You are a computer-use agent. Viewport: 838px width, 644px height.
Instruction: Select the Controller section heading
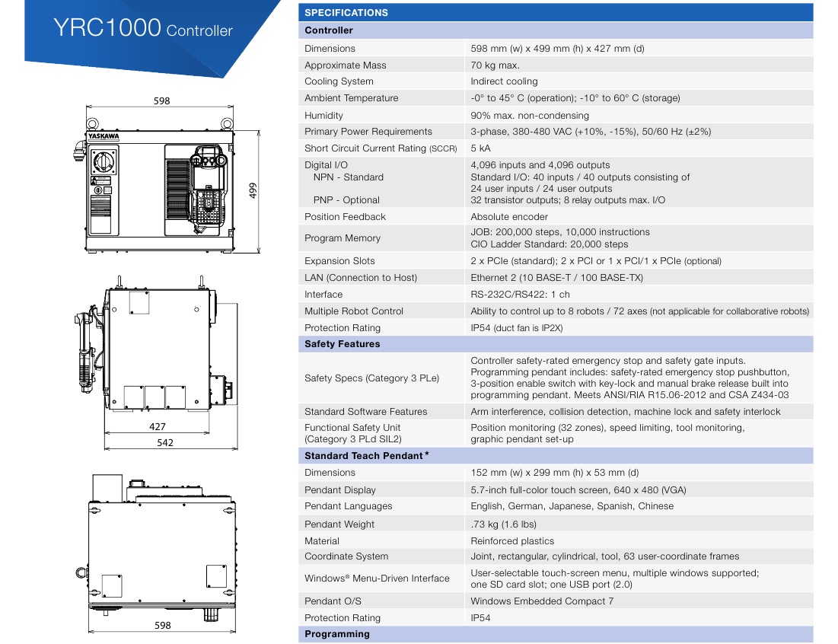[x=556, y=30]
